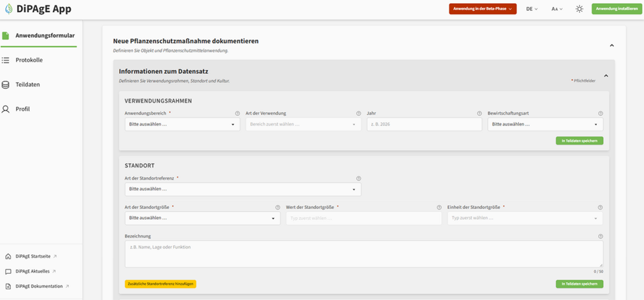Click the Jahr input field
The image size is (644, 300).
424,124
